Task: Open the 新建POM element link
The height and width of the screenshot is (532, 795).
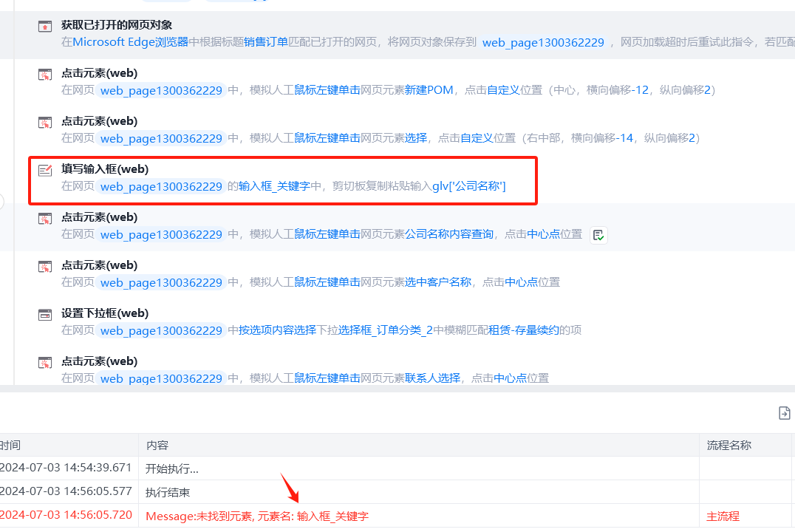Action: tap(429, 90)
